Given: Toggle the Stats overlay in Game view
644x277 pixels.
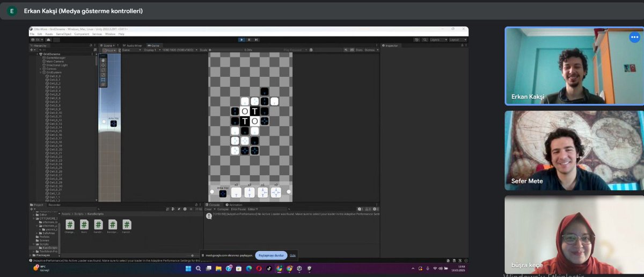Looking at the screenshot, I should tap(359, 50).
